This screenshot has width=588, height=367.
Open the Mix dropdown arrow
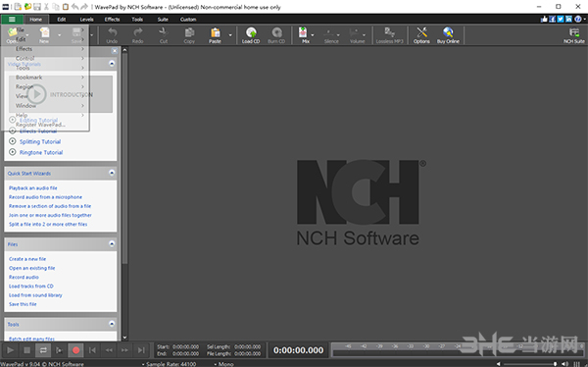(x=313, y=35)
